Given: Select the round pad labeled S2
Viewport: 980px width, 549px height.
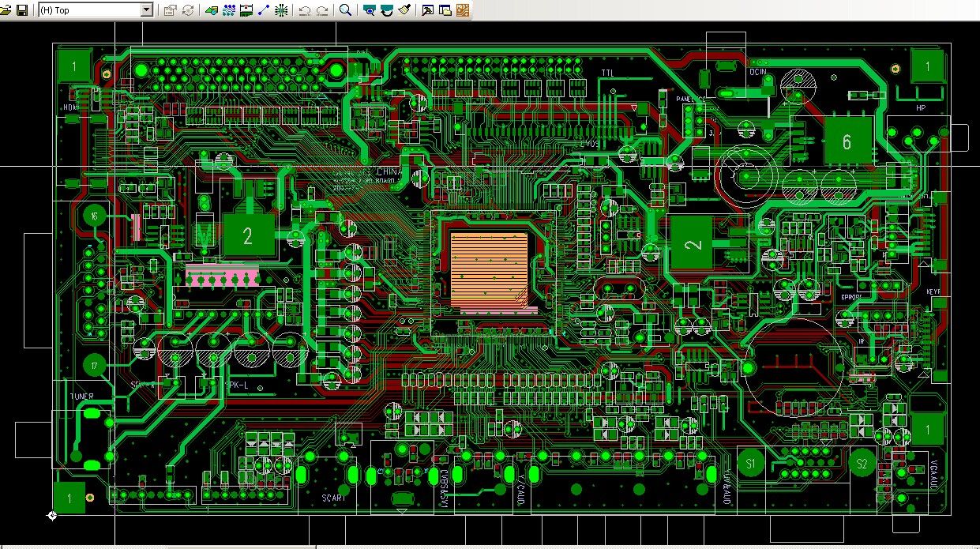Looking at the screenshot, I should click(862, 463).
